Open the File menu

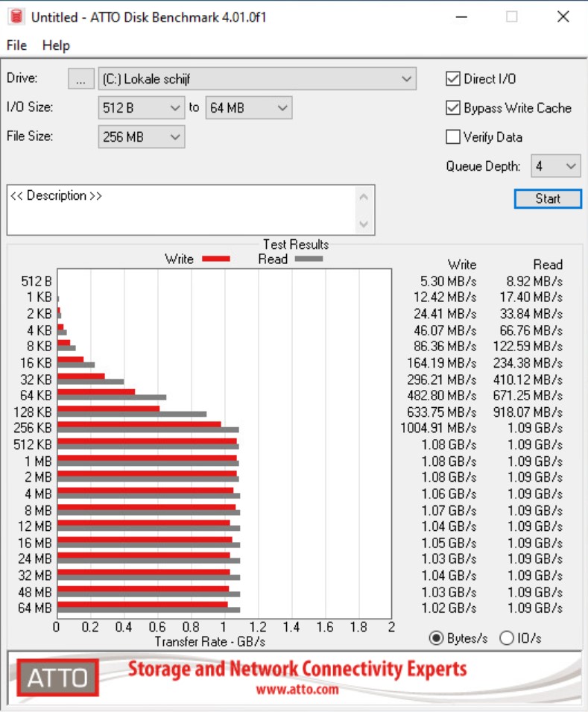pos(17,45)
